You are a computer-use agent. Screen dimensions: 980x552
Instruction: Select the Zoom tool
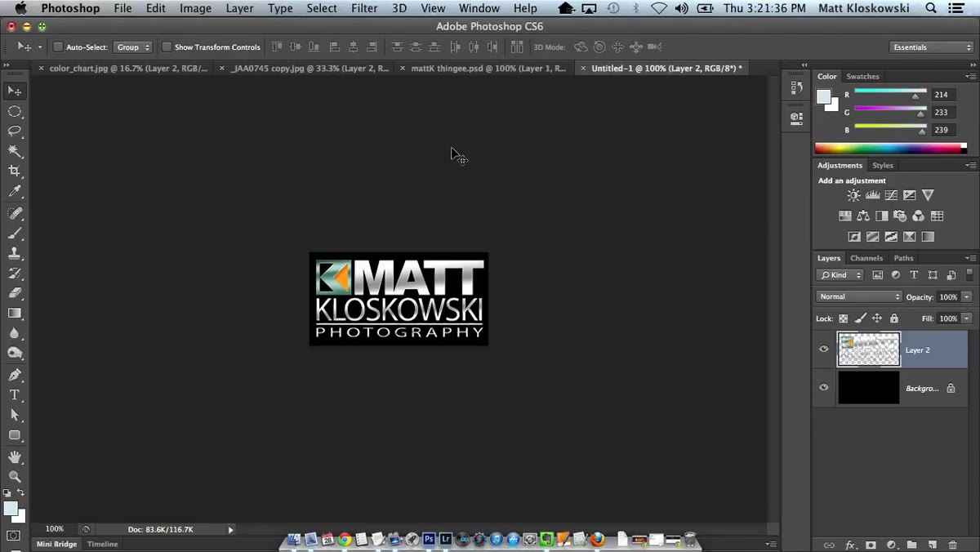[x=15, y=477]
